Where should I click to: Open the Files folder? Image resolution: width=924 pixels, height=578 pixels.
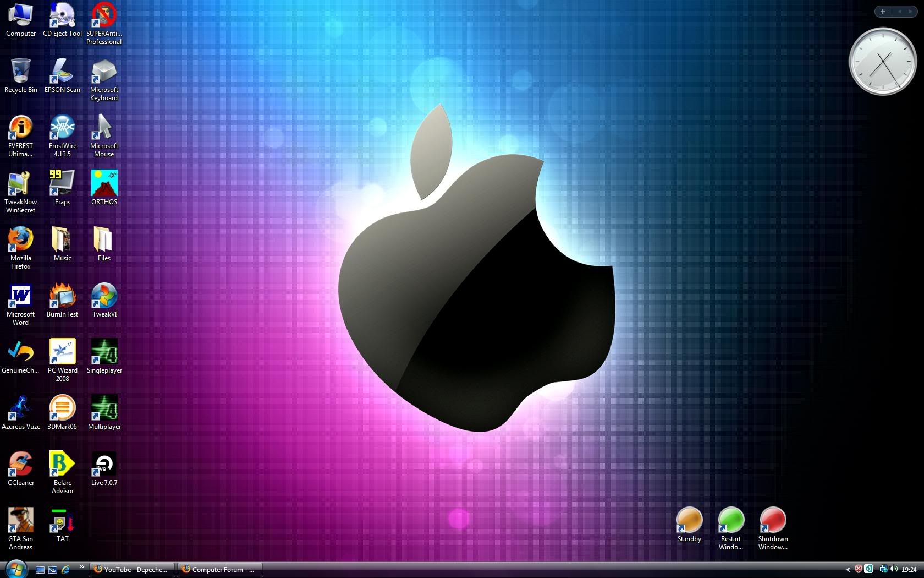tap(104, 244)
